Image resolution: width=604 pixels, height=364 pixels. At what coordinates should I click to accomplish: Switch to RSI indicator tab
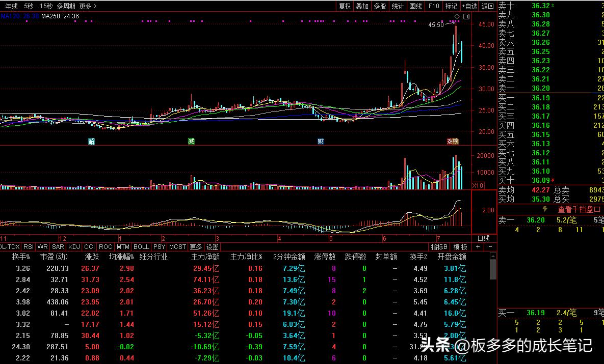click(x=28, y=246)
